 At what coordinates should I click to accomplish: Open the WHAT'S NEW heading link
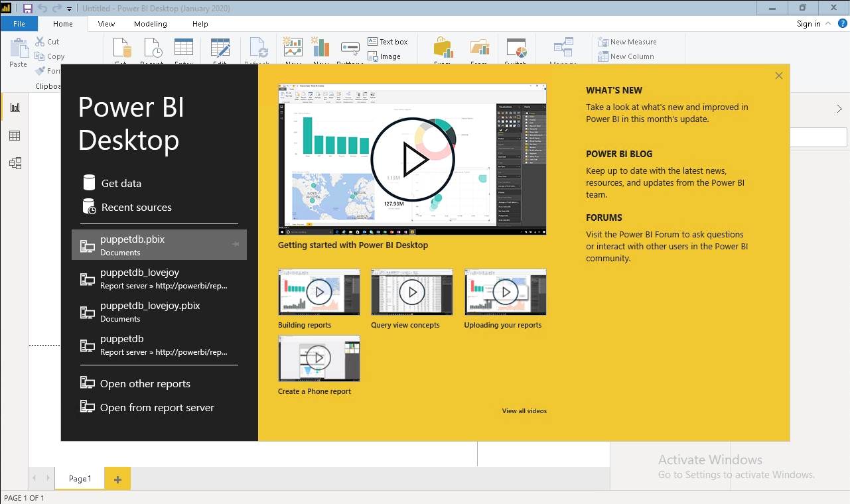tap(614, 90)
